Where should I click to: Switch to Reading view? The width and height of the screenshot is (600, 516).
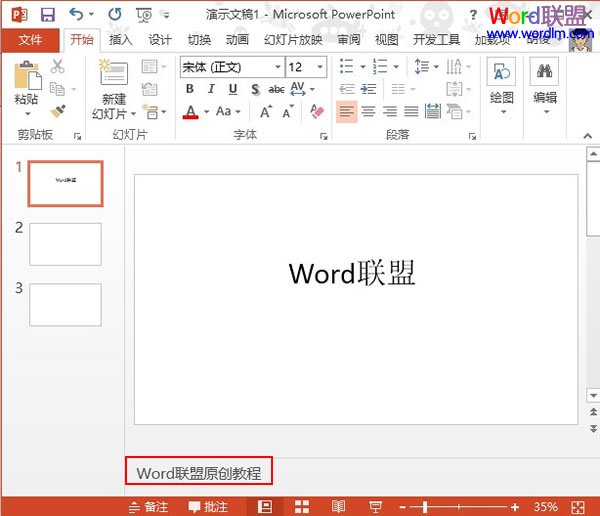(339, 507)
